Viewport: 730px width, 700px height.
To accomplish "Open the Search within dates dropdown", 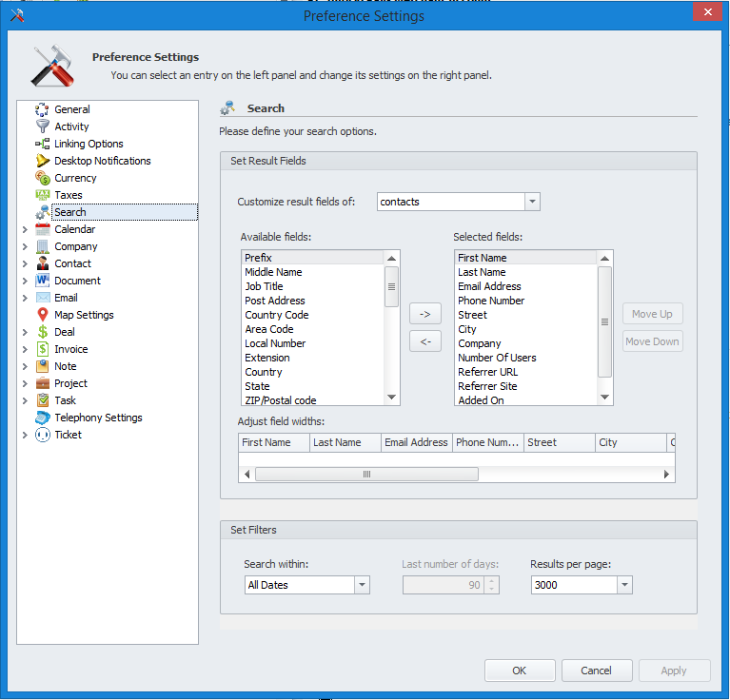I will coord(362,585).
